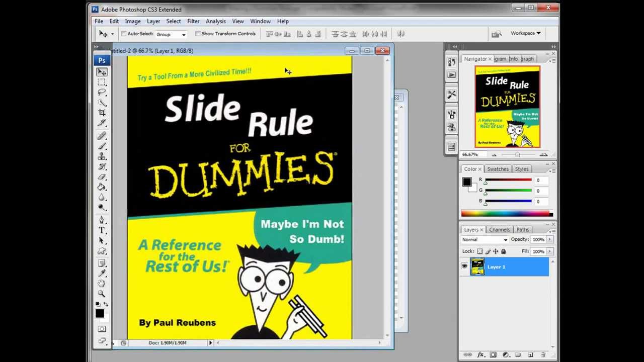Viewport: 644px width, 362px height.
Task: Click the color spectrum ramp
Action: pyautogui.click(x=507, y=214)
